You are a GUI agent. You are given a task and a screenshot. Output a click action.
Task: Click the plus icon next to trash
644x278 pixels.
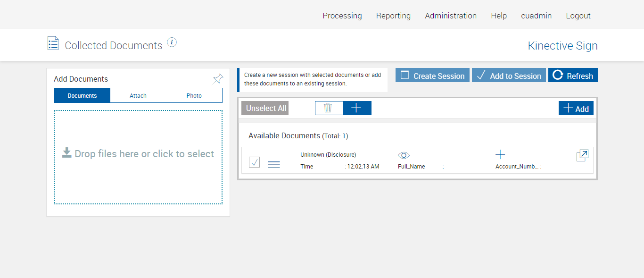[x=357, y=108]
